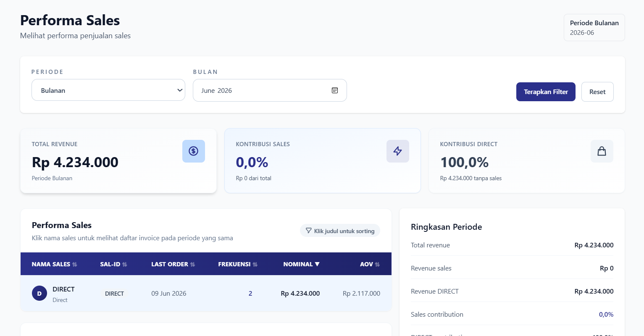Click the shopping bag icon in Kontribusi Direct card
The height and width of the screenshot is (336, 644).
(602, 151)
